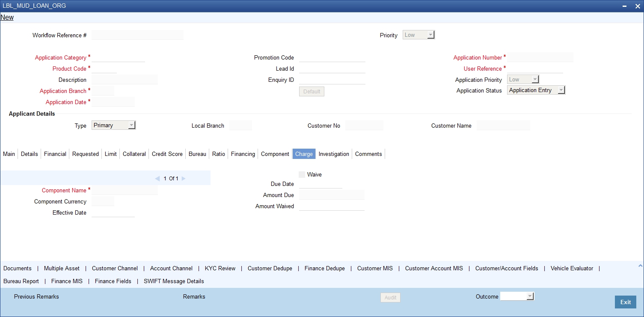Click the Amount Waived field
Image resolution: width=644 pixels, height=317 pixels.
332,206
